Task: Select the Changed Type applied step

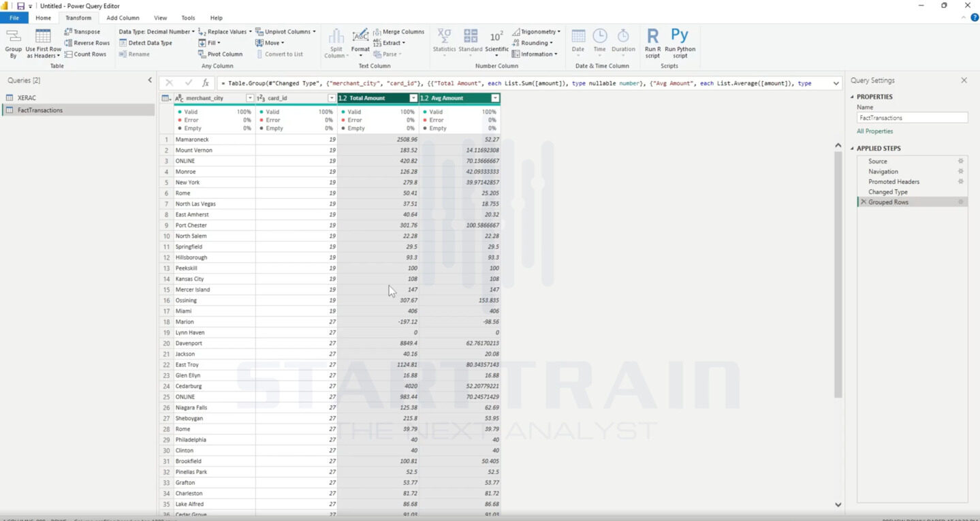Action: click(887, 192)
